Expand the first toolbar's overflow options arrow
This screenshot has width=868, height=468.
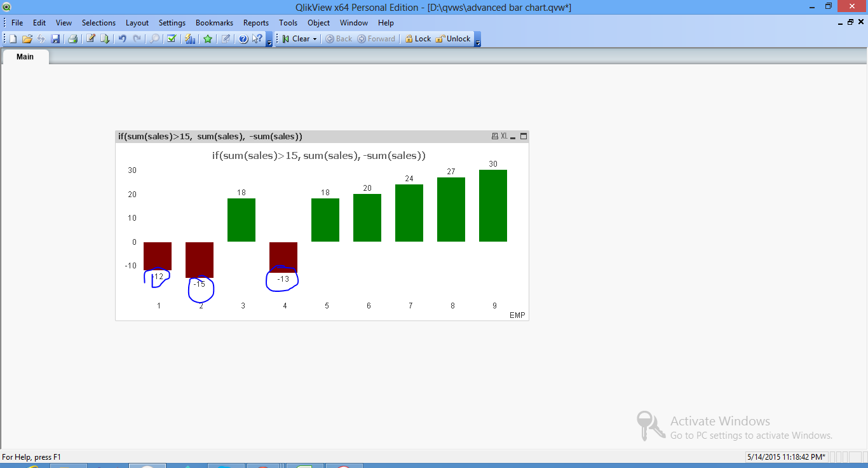coord(269,39)
